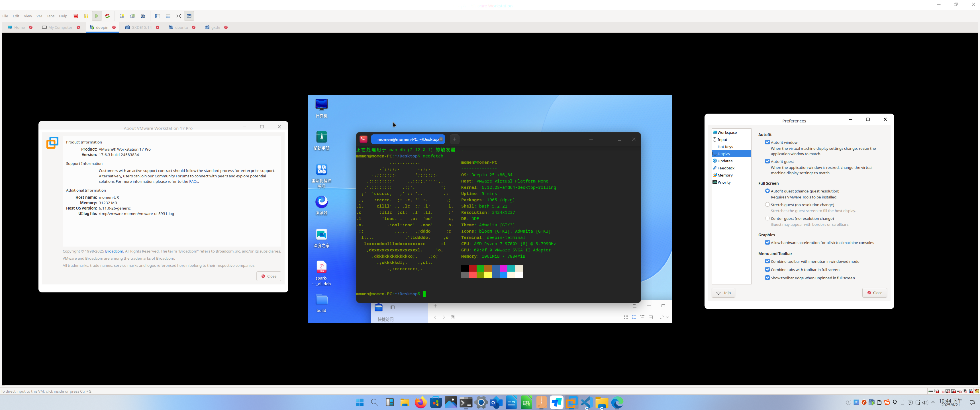The image size is (980, 410).
Task: Click the revert to snapshot toolbar icon
Action: pos(132,16)
